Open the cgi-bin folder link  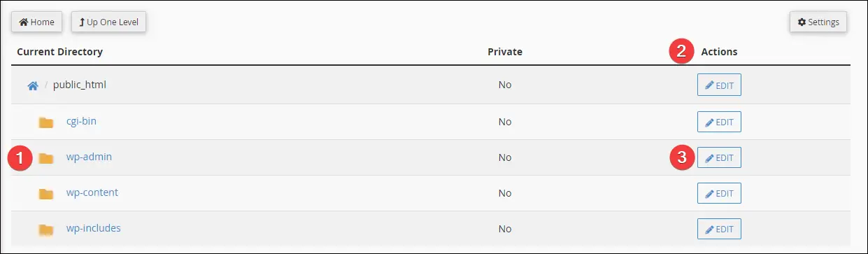click(x=81, y=121)
